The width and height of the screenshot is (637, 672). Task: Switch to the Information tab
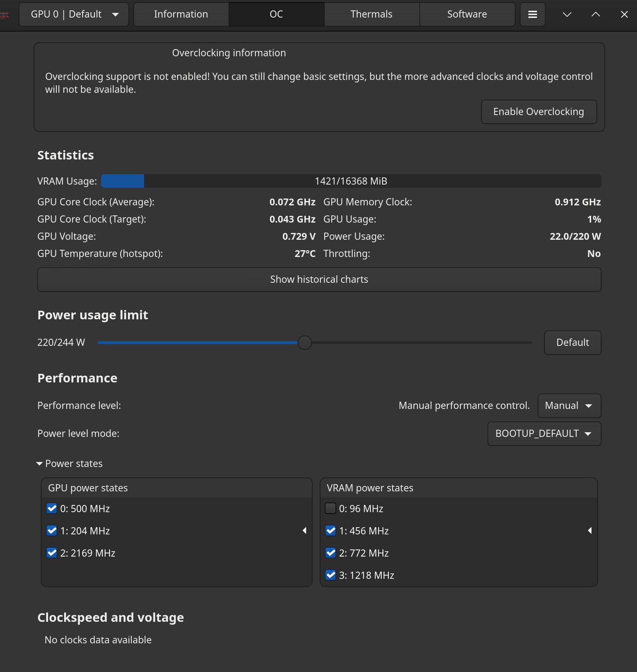[x=181, y=14]
